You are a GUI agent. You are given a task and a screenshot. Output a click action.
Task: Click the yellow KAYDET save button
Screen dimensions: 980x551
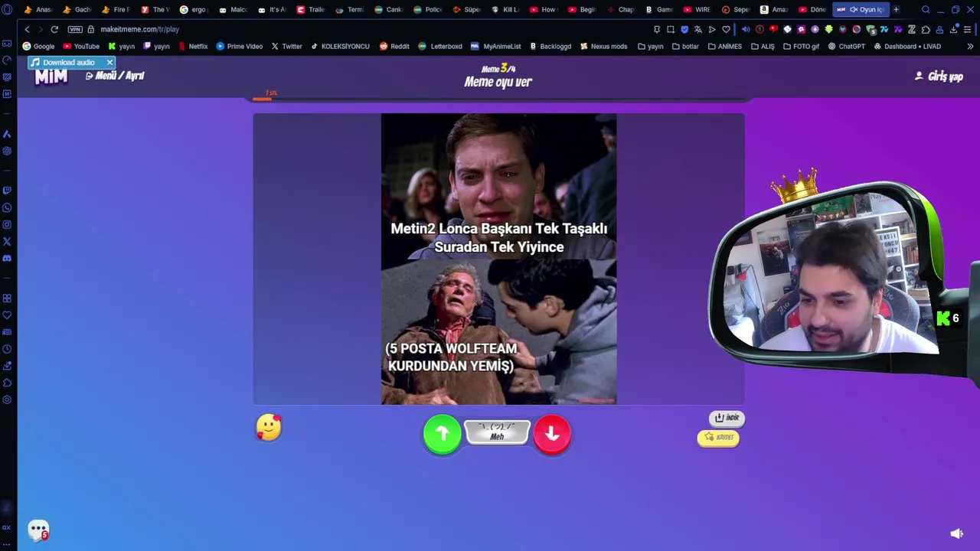tap(718, 438)
